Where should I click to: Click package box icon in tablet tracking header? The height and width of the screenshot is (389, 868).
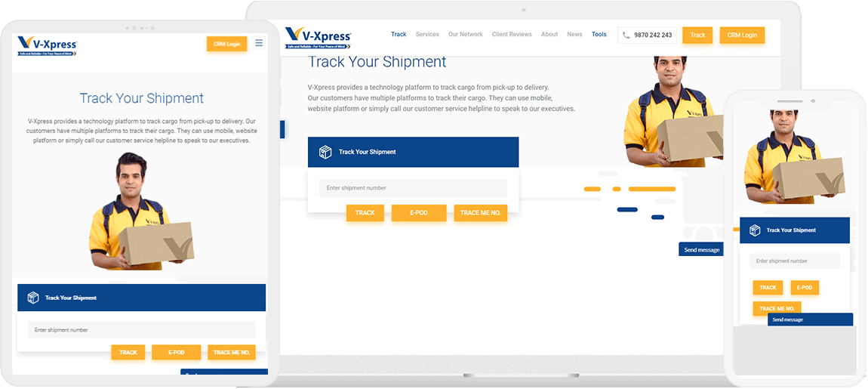tap(33, 298)
